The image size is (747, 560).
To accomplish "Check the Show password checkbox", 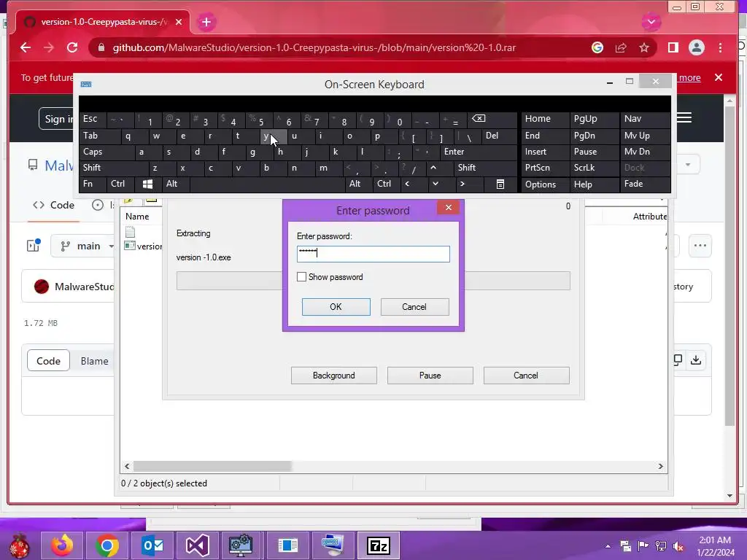I will (x=301, y=276).
